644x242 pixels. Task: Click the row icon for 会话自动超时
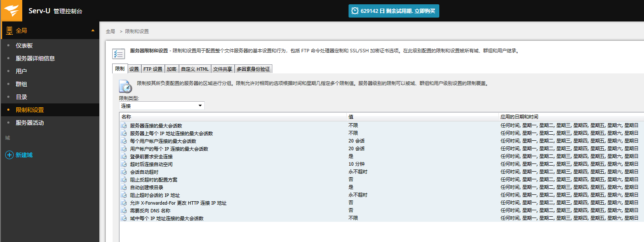pyautogui.click(x=124, y=172)
